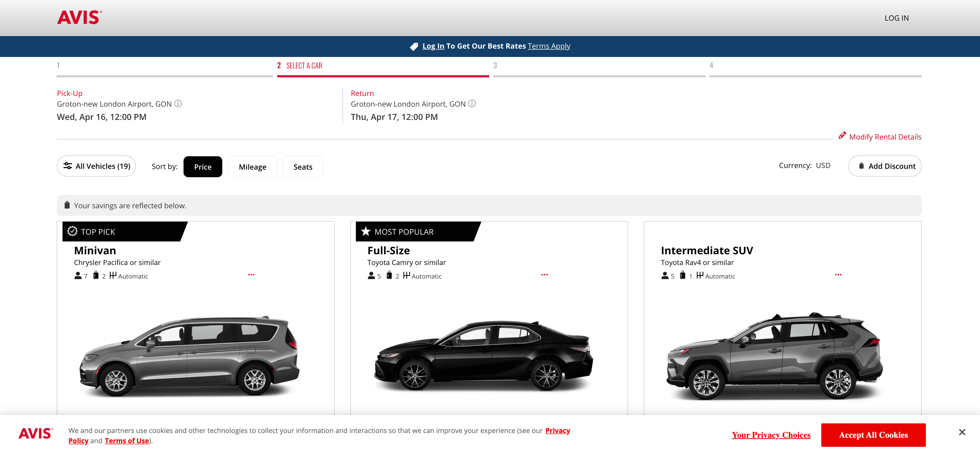The height and width of the screenshot is (450, 980).
Task: Go to step 1 of booking
Action: pyautogui.click(x=58, y=65)
